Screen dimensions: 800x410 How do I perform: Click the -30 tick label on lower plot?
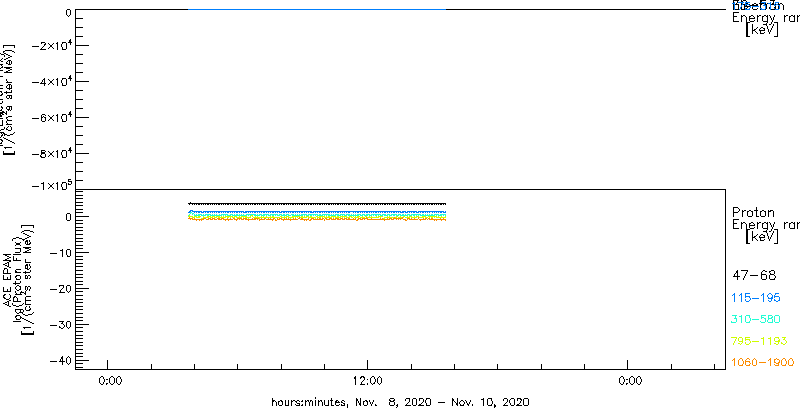click(60, 324)
